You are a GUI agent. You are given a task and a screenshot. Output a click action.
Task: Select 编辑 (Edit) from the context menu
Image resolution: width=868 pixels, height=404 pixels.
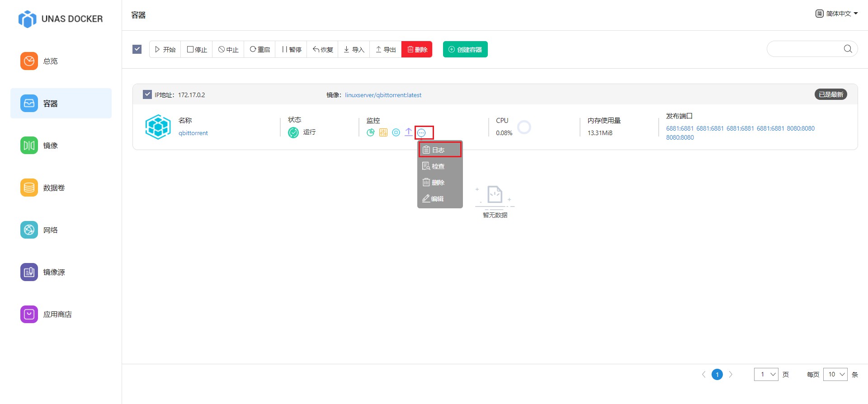[437, 199]
